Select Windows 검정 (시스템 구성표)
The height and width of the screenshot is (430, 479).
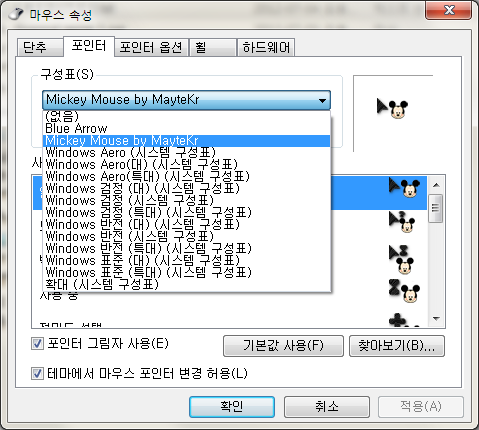[187, 200]
